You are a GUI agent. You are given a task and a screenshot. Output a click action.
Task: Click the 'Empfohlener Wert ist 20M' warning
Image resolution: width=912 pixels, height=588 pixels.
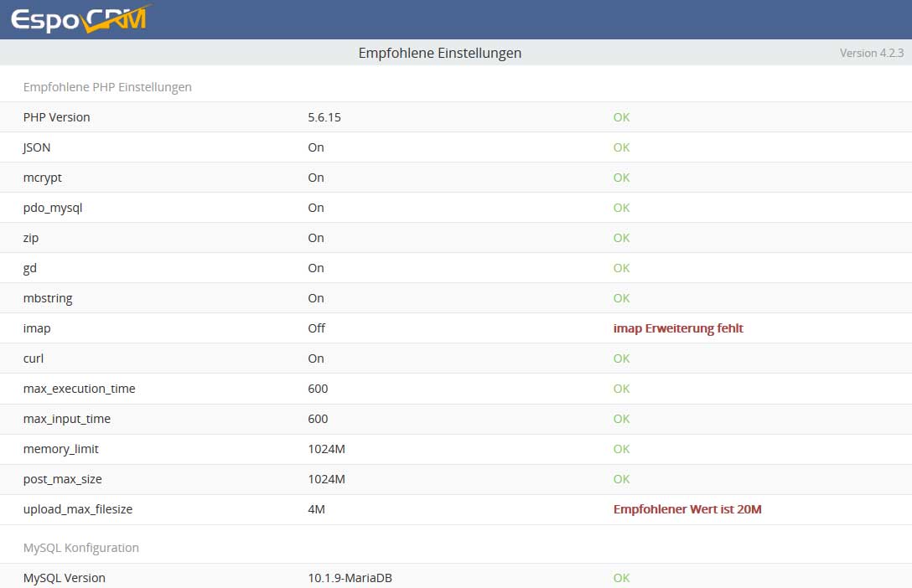(688, 508)
